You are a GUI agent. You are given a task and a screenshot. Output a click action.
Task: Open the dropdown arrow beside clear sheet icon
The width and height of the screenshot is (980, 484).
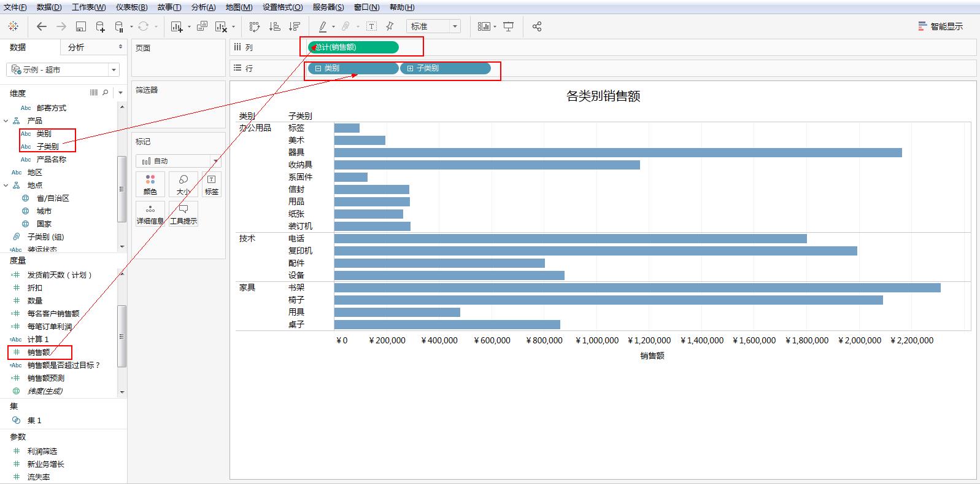pyautogui.click(x=233, y=26)
